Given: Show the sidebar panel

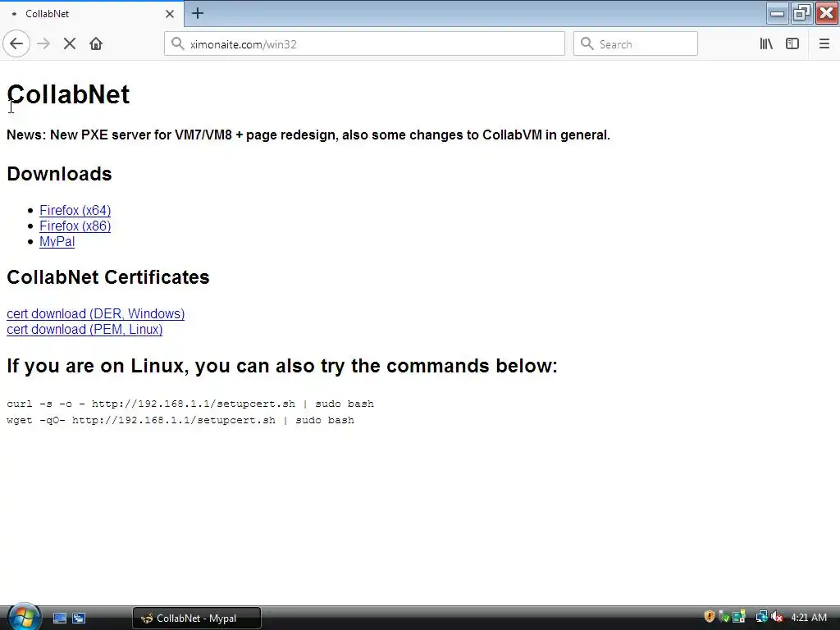Looking at the screenshot, I should [792, 44].
